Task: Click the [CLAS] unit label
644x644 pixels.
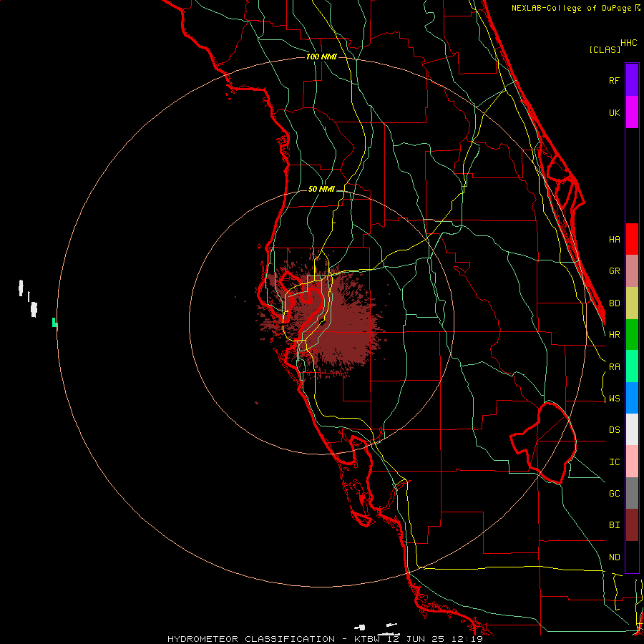Action: click(x=605, y=49)
